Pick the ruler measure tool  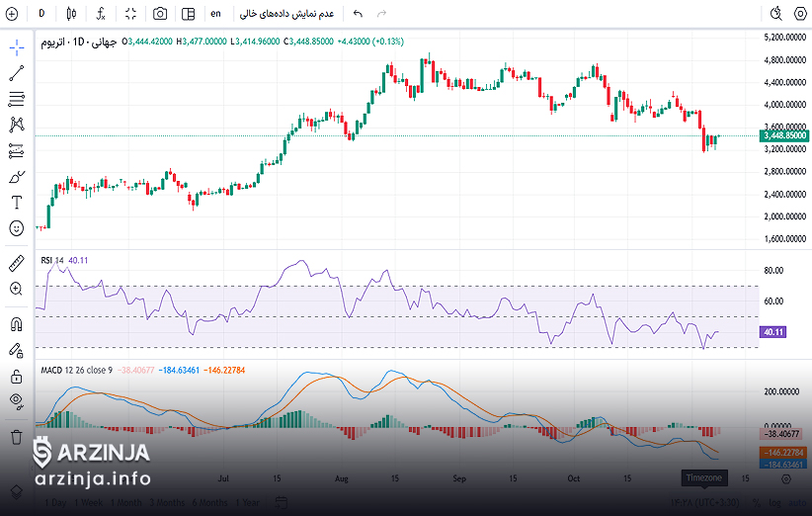coord(17,263)
